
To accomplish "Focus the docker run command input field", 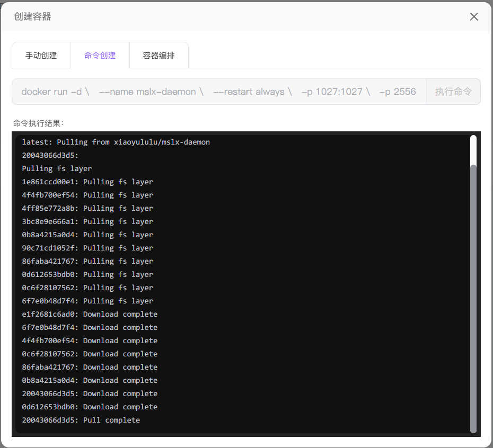I will point(219,92).
